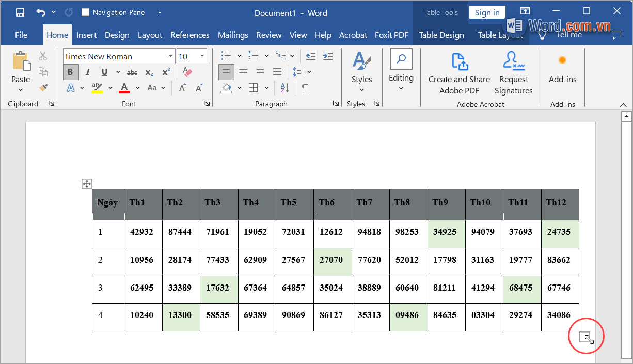
Task: Click the Format Painter brush icon
Action: (43, 88)
